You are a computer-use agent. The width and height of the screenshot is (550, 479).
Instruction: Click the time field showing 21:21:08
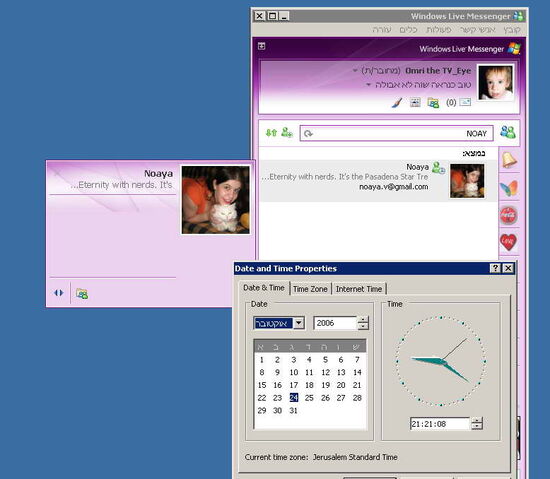440,424
